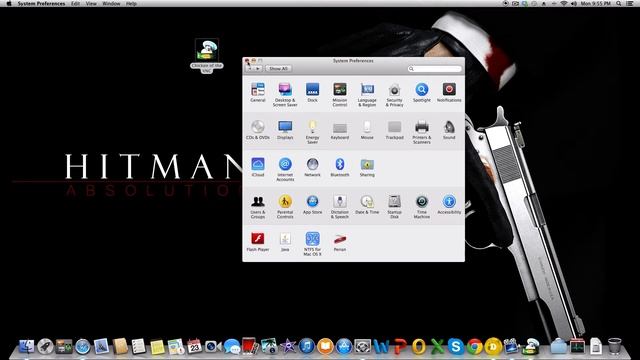Image resolution: width=640 pixels, height=360 pixels.
Task: Open the View menu
Action: (x=91, y=3)
